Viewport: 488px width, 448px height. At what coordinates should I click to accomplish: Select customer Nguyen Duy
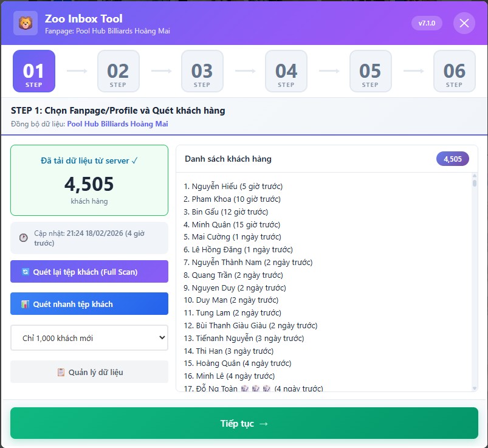click(x=235, y=288)
